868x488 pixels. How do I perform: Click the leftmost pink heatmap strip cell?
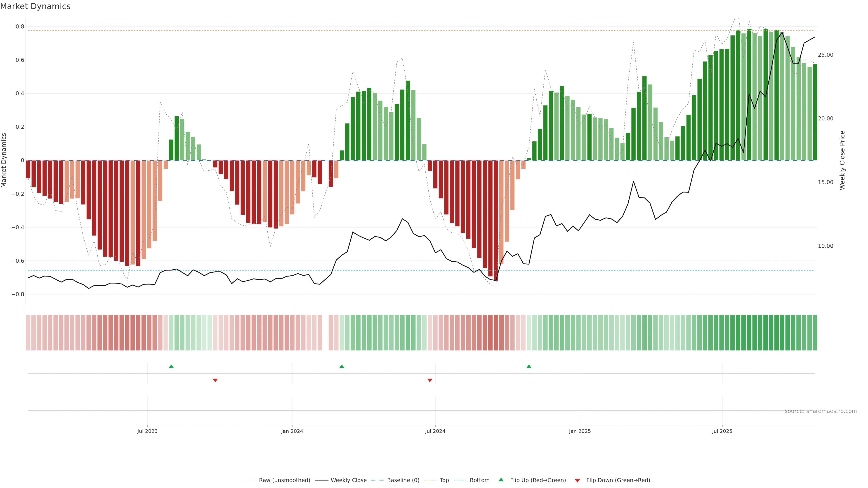click(28, 332)
